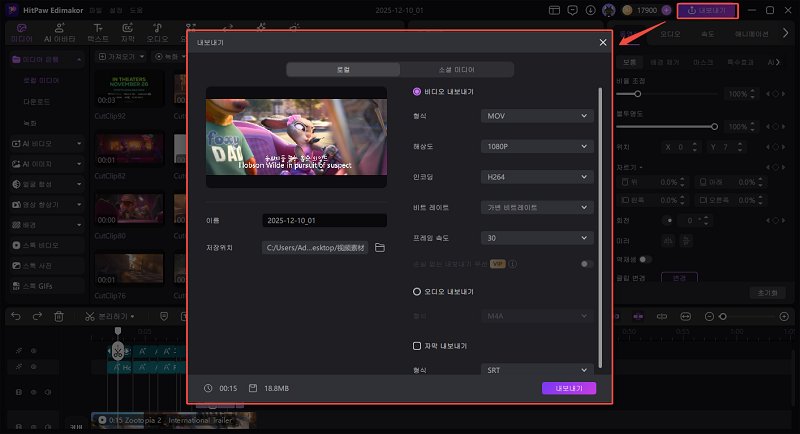The width and height of the screenshot is (800, 434).
Task: Click the purple 내보내기 button in dialog
Action: tap(569, 388)
